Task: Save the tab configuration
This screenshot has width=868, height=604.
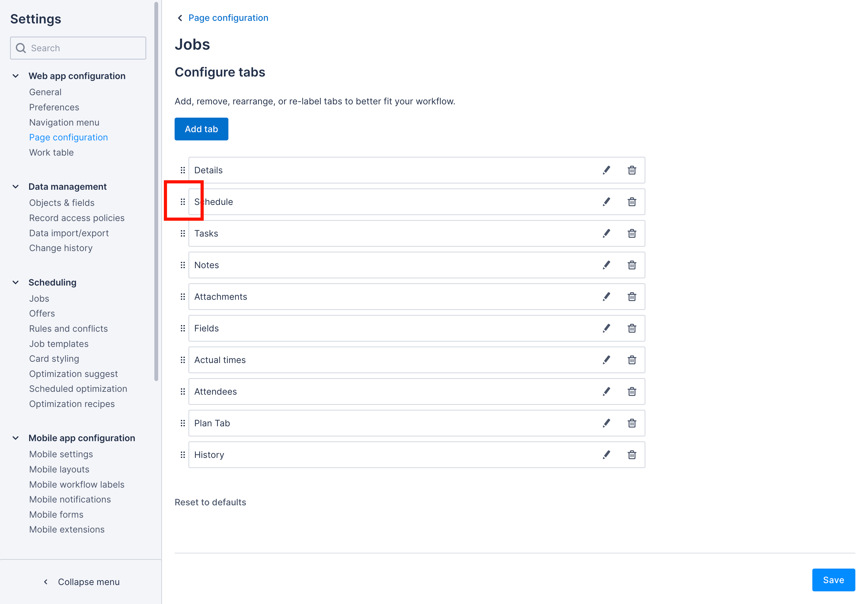Action: 833,580
